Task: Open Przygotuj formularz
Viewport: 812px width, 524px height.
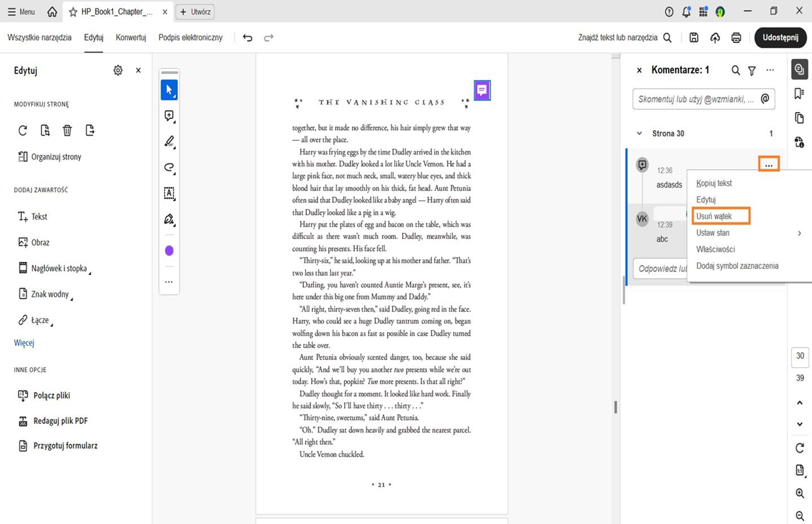Action: pos(58,446)
